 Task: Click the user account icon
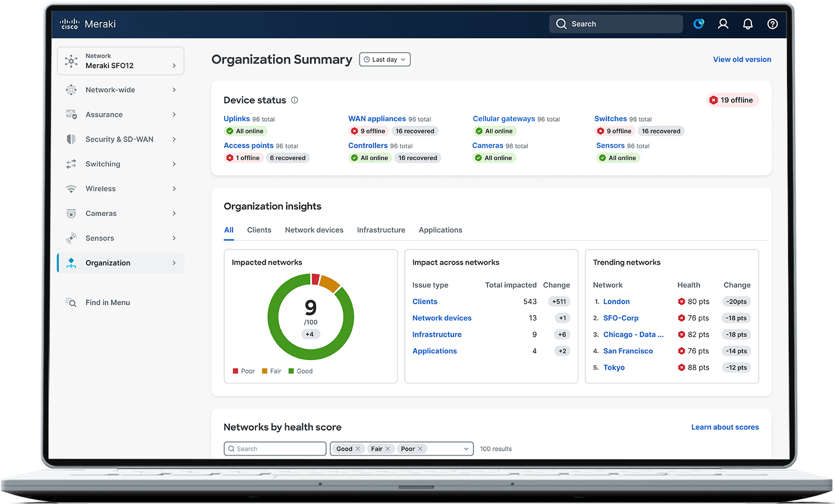coord(723,24)
